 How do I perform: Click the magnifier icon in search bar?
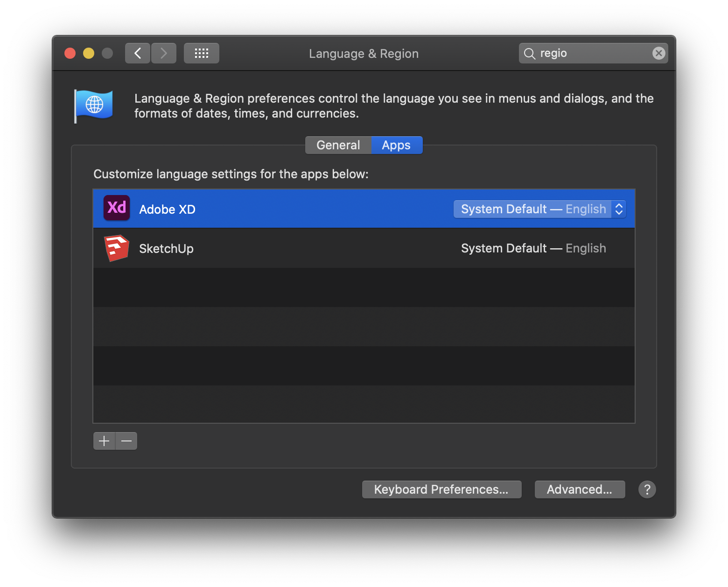(530, 53)
